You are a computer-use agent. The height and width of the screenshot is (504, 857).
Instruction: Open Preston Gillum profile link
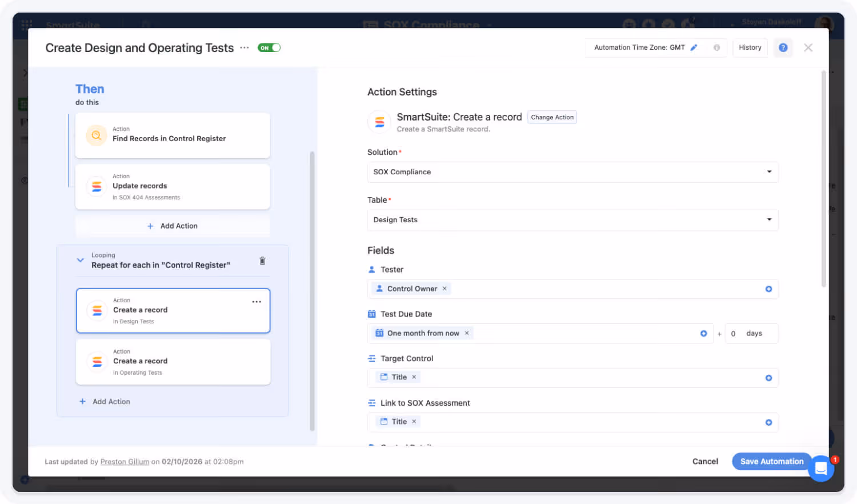(125, 462)
